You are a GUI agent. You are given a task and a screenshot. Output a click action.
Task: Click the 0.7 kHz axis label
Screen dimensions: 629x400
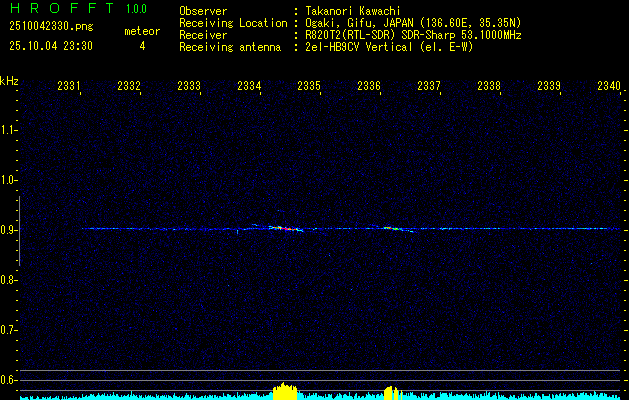(8, 330)
